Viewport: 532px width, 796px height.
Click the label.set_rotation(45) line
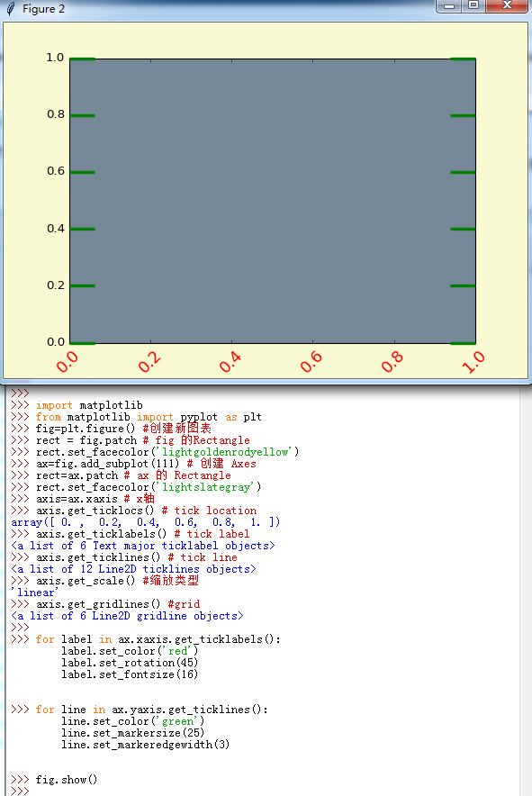[130, 663]
